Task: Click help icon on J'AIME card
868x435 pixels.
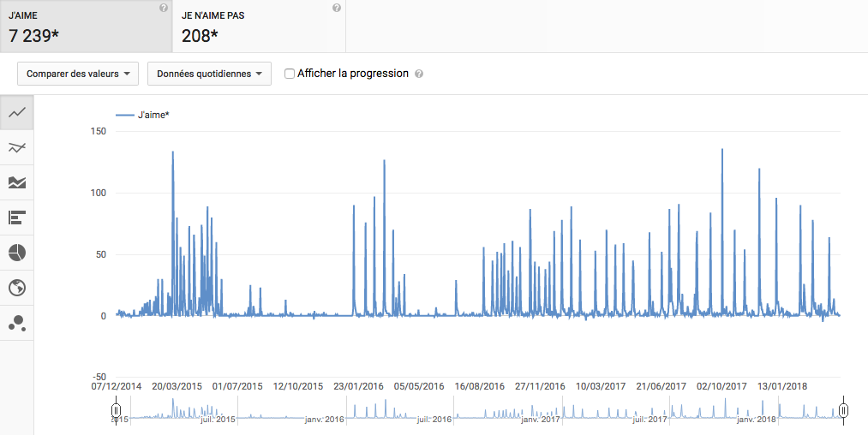Action: 164,9
